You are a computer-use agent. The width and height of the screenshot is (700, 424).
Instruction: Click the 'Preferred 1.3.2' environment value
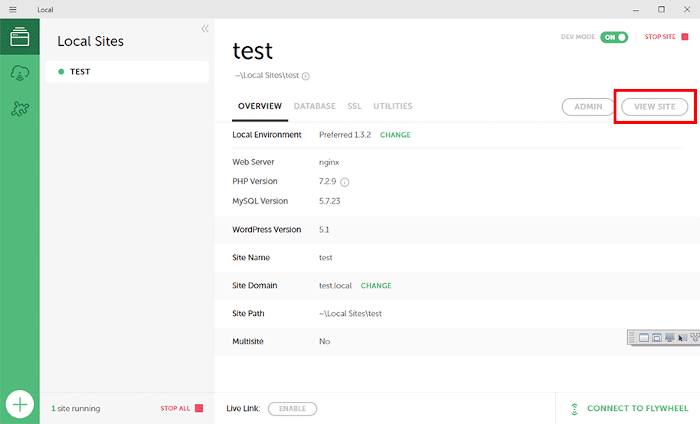point(345,135)
